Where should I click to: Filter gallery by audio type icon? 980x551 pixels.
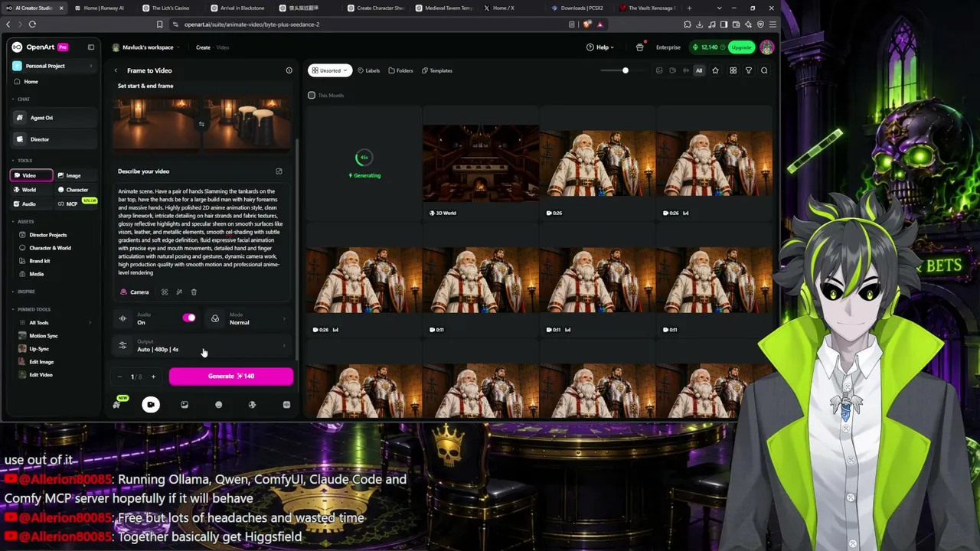pos(685,70)
